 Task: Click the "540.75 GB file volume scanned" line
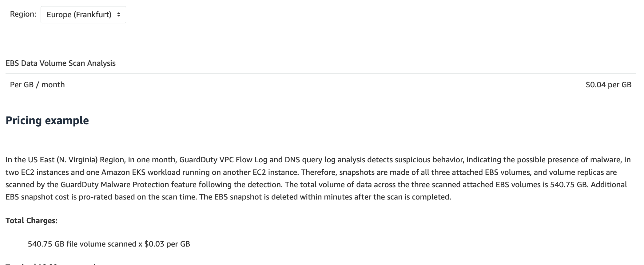(82, 244)
